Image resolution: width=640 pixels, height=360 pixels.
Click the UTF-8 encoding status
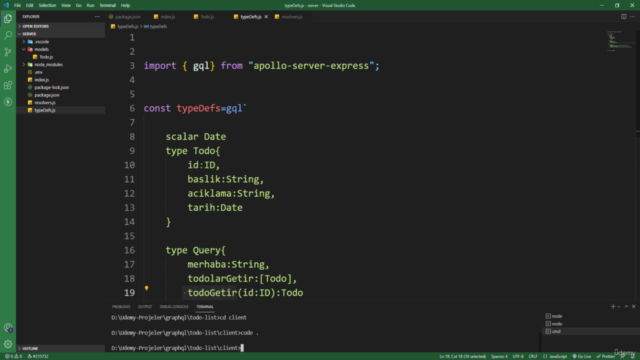pos(518,356)
